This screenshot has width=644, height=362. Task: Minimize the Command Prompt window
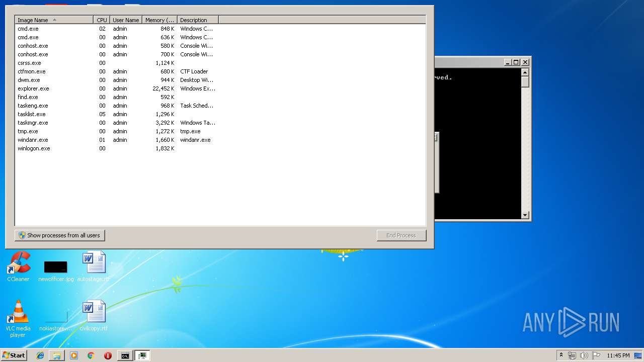508,62
